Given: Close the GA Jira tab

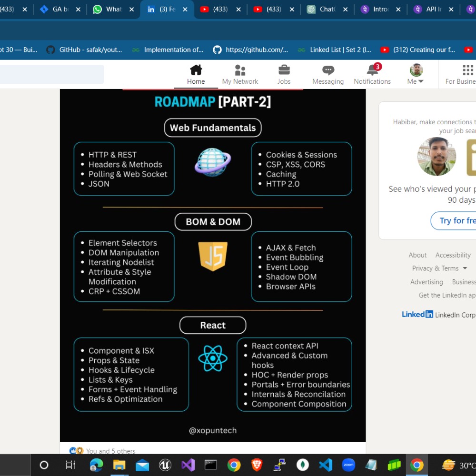Looking at the screenshot, I should [x=79, y=10].
